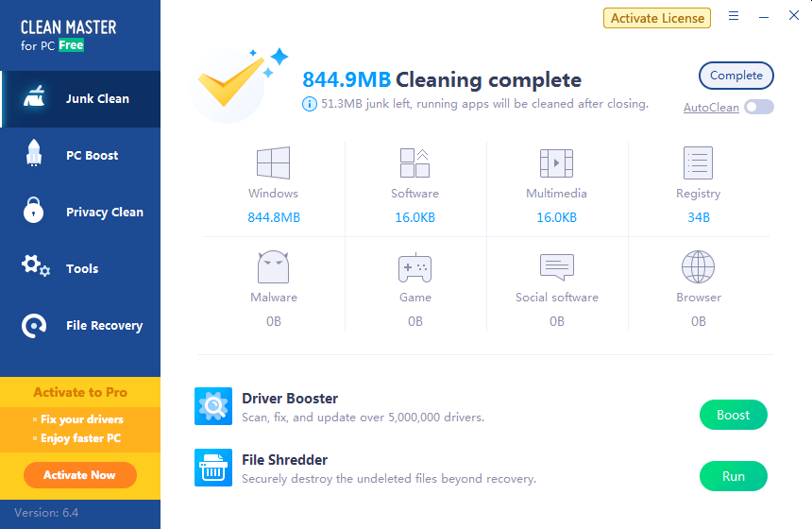Select the Game controller icon
812x529 pixels.
pyautogui.click(x=414, y=267)
